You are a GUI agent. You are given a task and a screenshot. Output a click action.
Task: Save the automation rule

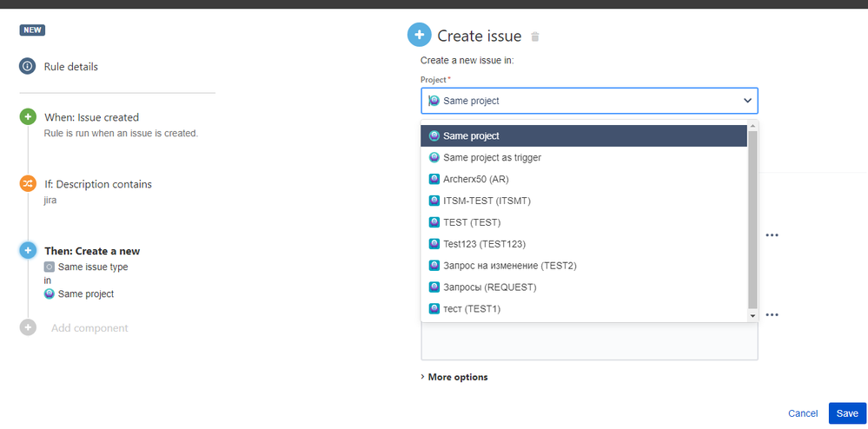point(847,413)
